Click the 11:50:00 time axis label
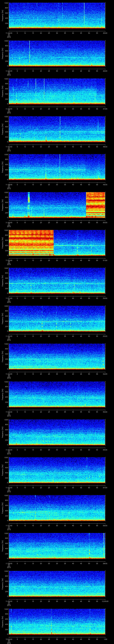This screenshot has height=644, width=114. [x=9, y=260]
